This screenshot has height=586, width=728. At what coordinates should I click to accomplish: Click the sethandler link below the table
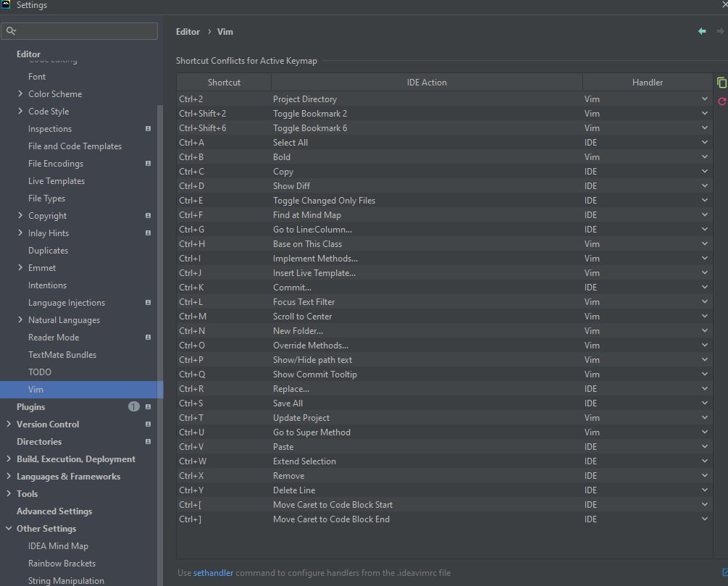coord(213,573)
